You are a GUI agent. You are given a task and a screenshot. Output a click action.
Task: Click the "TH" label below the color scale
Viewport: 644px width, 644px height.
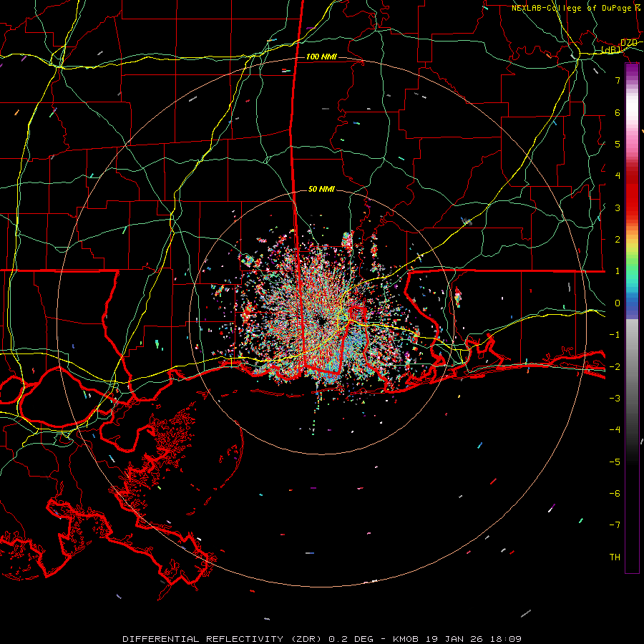[615, 557]
